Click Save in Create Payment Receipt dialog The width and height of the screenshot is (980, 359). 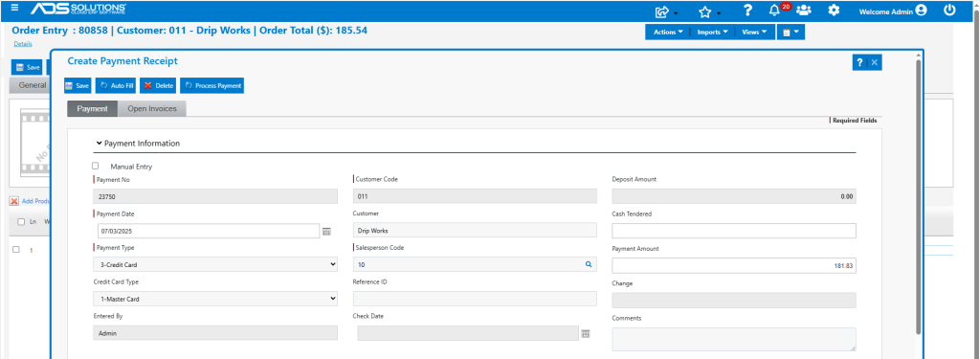point(78,86)
